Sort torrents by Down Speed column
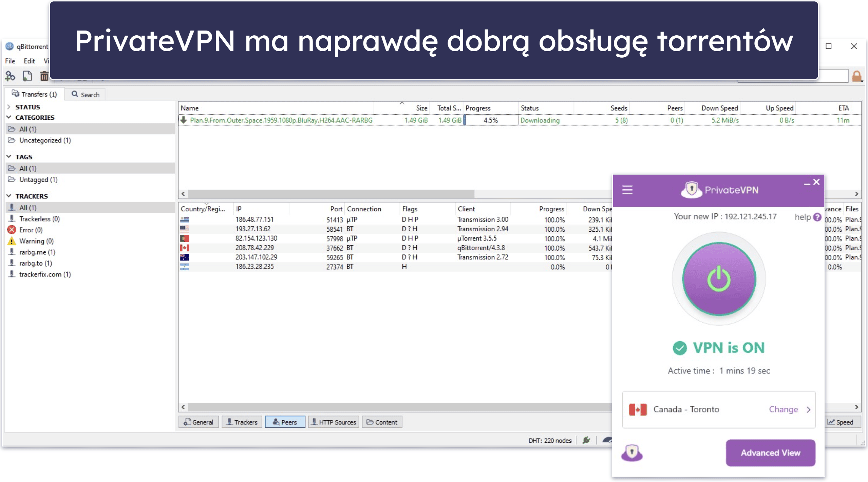 pos(713,108)
